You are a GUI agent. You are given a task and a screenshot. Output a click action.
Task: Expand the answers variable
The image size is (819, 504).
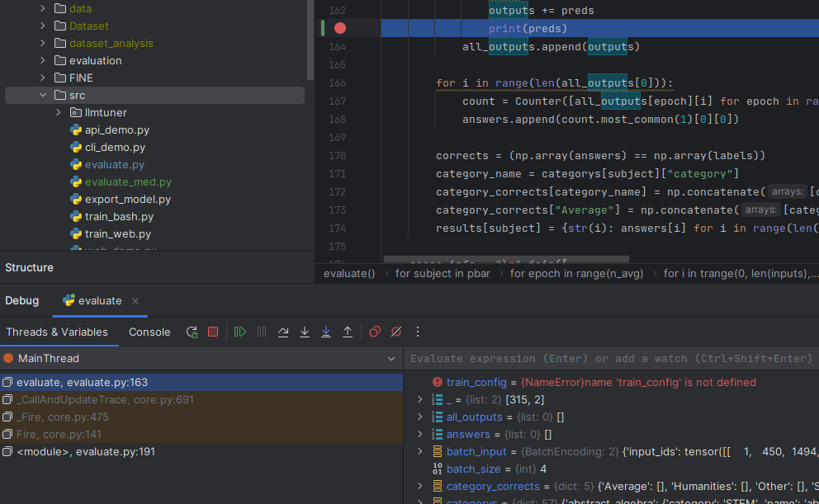pos(420,434)
